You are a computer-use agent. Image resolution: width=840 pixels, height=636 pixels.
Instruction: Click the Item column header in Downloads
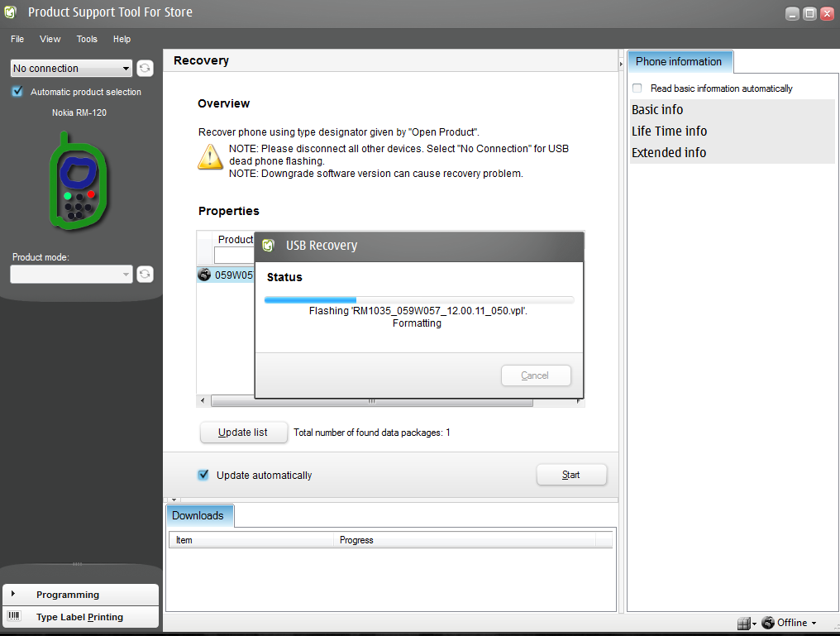(251, 540)
